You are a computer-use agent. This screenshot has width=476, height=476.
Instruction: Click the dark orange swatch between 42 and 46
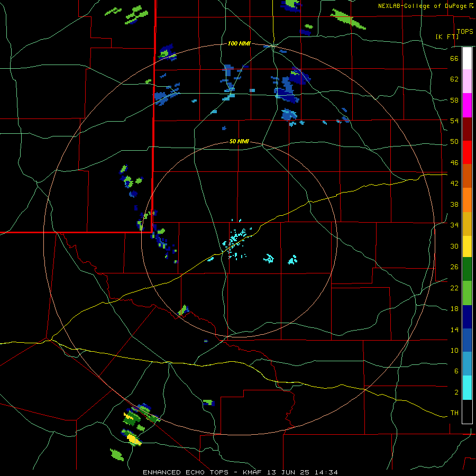tap(467, 176)
